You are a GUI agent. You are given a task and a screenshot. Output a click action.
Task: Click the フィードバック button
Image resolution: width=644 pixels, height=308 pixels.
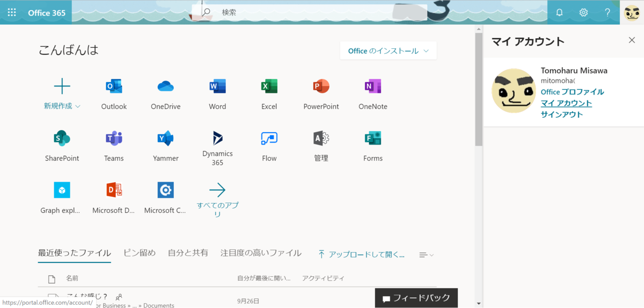click(x=416, y=298)
